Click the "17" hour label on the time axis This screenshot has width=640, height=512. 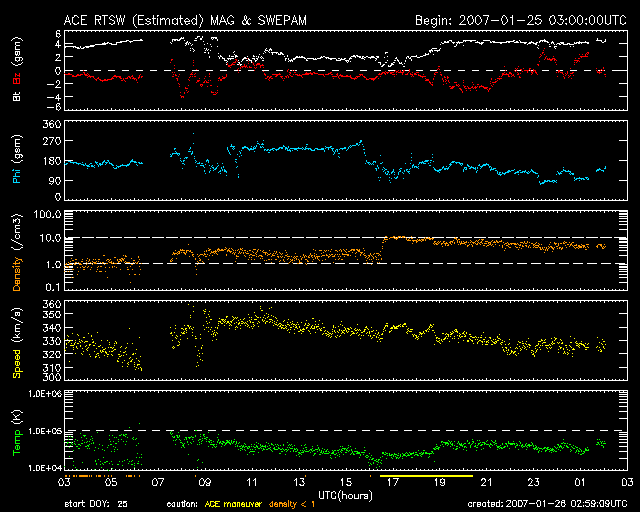[393, 482]
